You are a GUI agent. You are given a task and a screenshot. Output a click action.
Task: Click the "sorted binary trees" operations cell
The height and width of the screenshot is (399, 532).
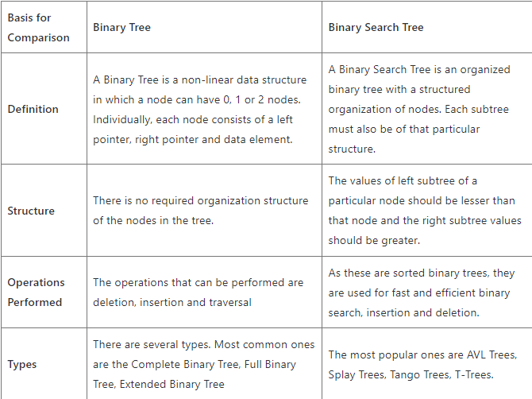421,292
